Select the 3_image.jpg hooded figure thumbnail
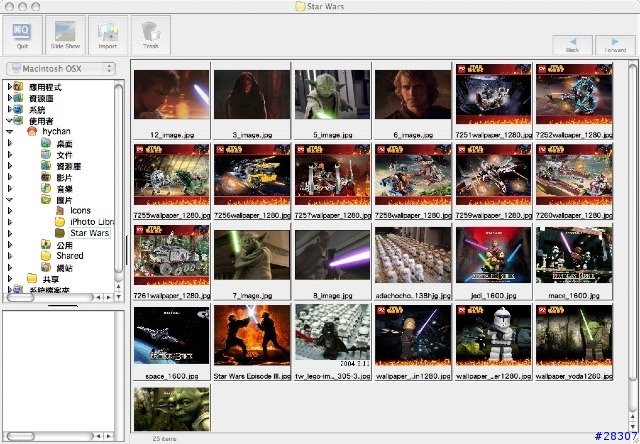This screenshot has width=640, height=444. [252, 94]
